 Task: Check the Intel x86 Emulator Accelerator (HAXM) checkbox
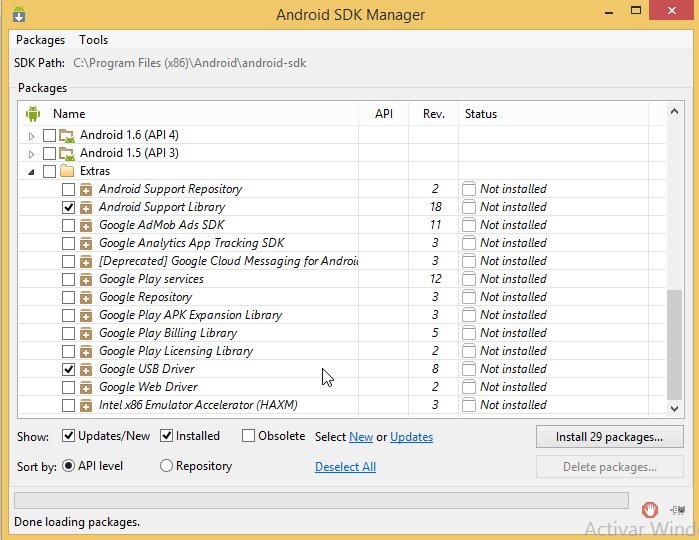(68, 405)
